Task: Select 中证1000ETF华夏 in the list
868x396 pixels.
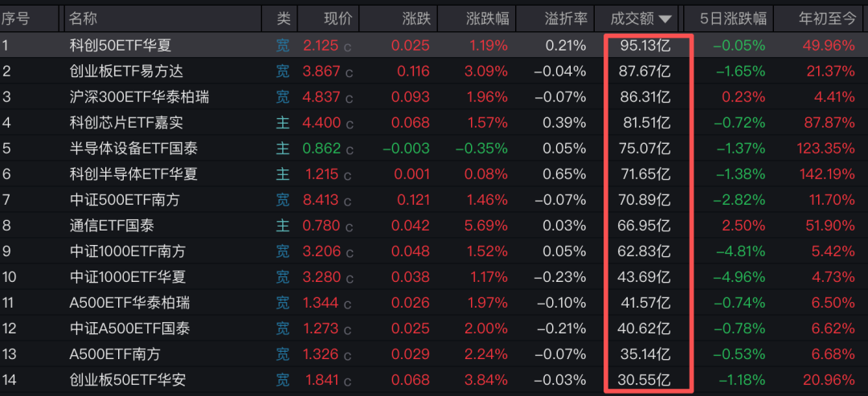Action: click(128, 277)
